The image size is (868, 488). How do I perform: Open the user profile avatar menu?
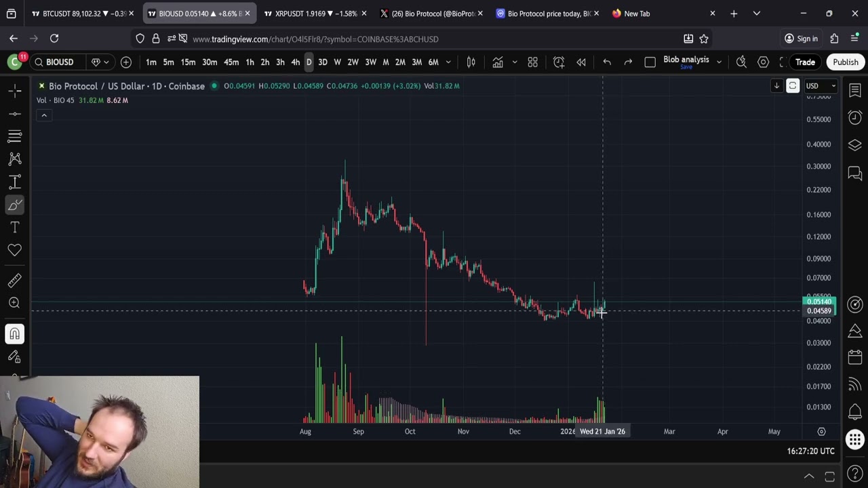click(x=14, y=62)
